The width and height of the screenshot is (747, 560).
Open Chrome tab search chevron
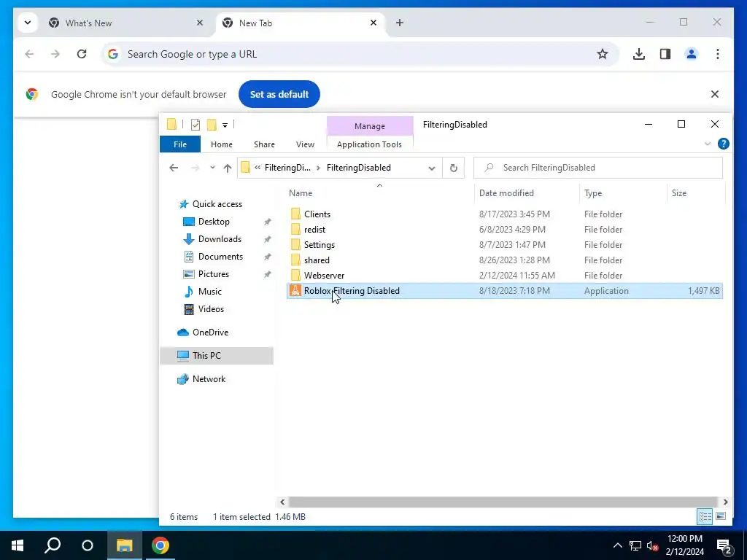[28, 23]
